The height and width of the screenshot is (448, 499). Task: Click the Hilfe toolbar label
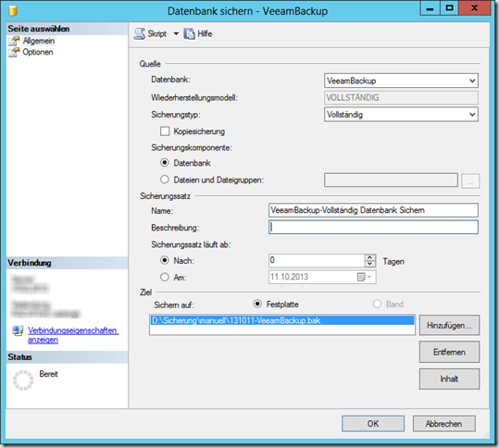[205, 33]
